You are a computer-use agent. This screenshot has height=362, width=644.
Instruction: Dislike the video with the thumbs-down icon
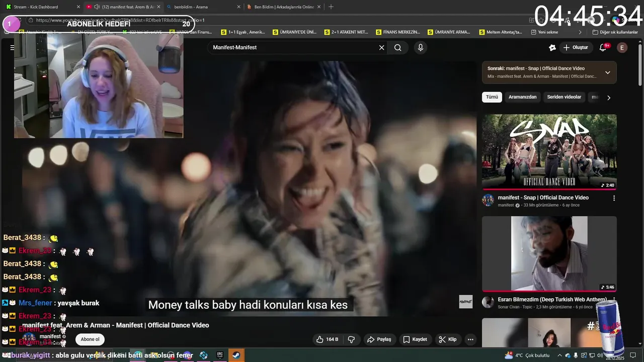coord(352,339)
